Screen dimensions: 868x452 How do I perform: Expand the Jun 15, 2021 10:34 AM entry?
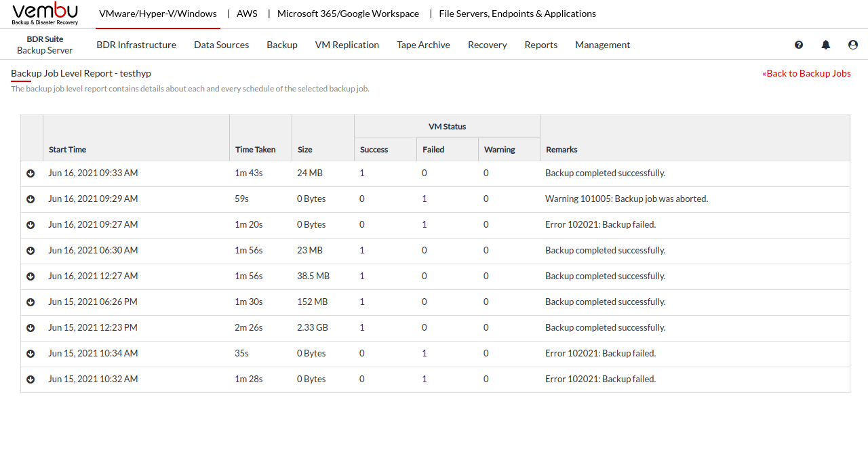[31, 354]
